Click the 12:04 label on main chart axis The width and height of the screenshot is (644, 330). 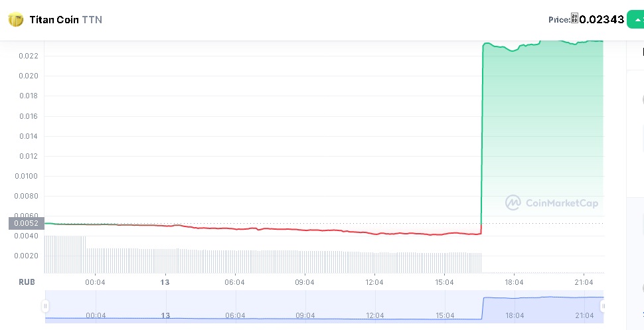pos(374,282)
